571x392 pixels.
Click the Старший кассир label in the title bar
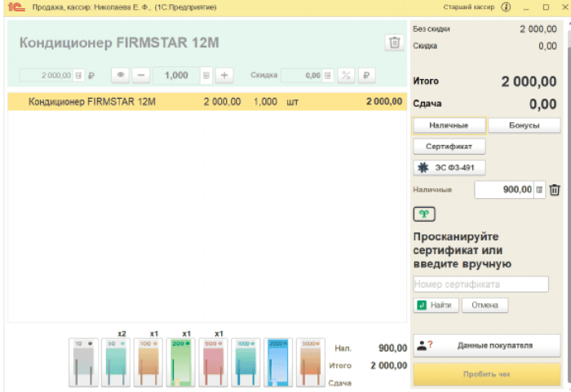tap(469, 7)
